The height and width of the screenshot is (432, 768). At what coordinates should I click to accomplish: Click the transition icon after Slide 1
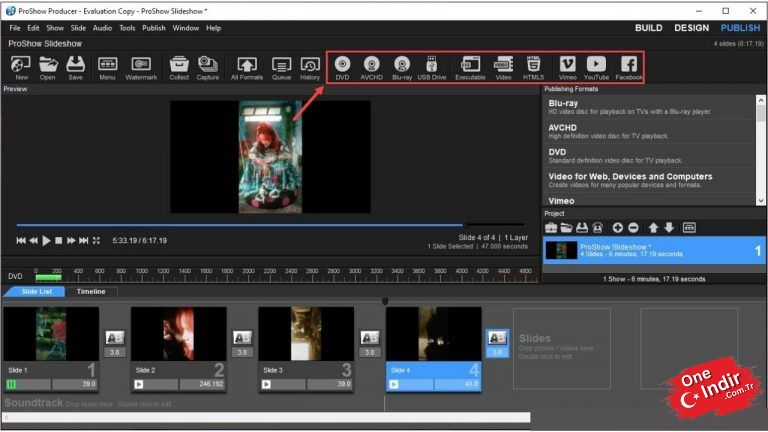(x=115, y=337)
